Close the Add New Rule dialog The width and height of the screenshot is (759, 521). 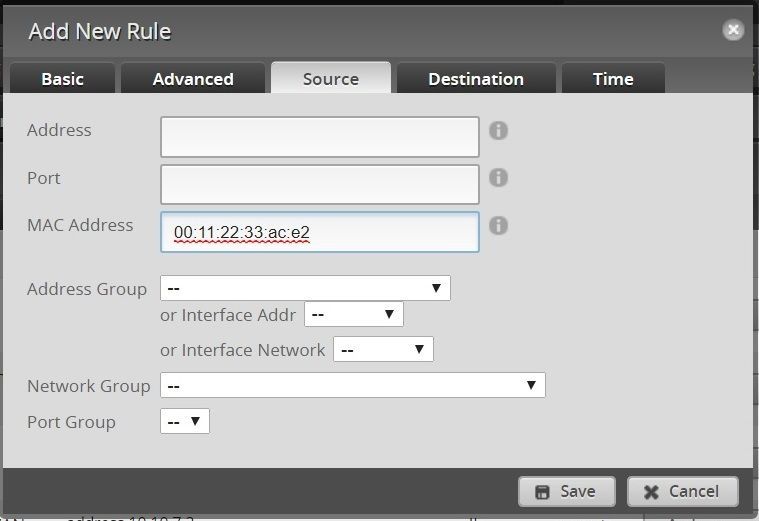pos(733,30)
